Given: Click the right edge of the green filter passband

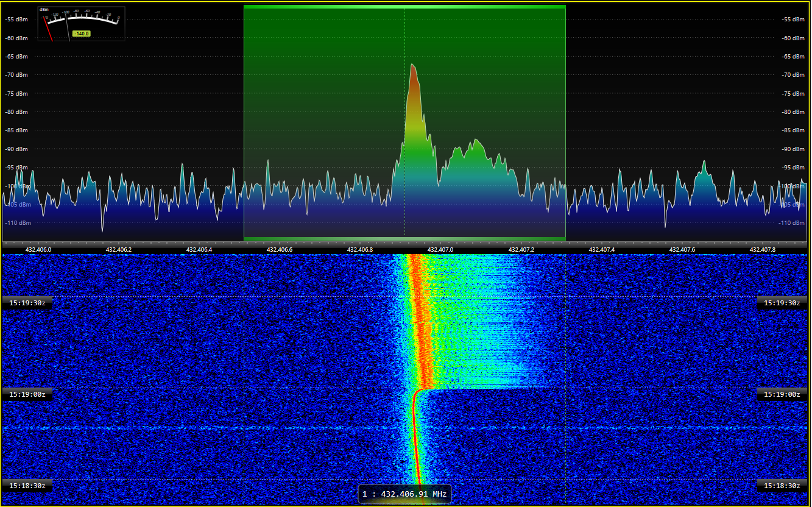Looking at the screenshot, I should coord(565,122).
